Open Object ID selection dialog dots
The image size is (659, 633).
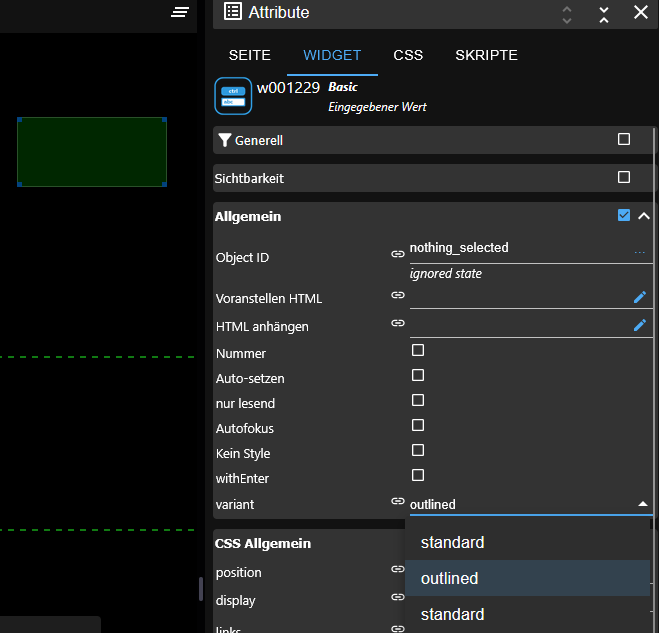(640, 252)
